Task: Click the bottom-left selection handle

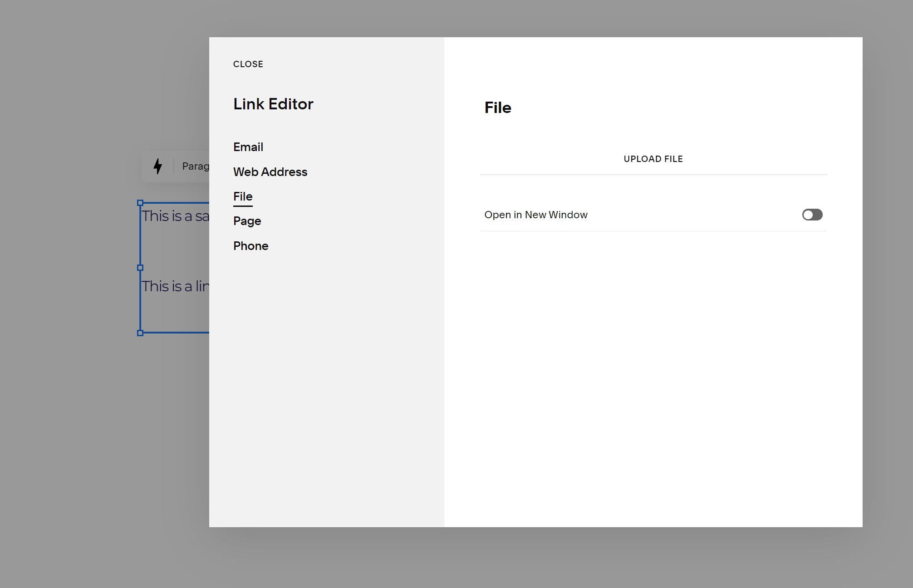Action: 141,333
